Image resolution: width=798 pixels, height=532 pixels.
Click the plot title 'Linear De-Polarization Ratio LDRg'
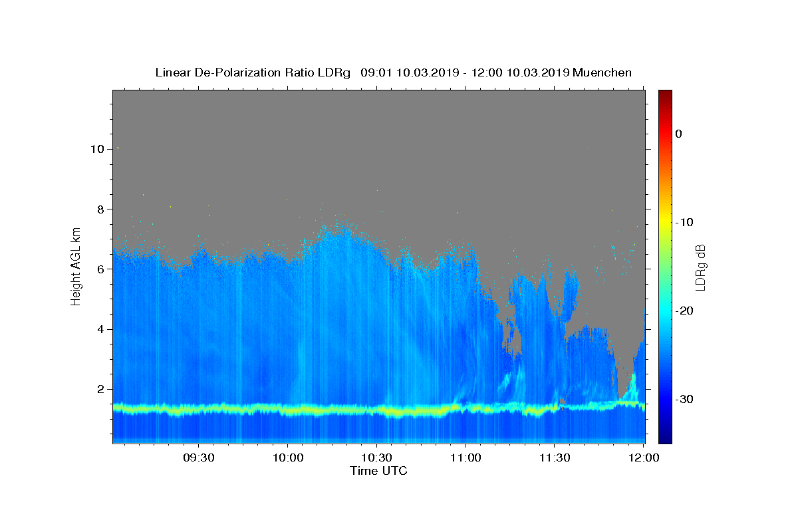point(253,72)
